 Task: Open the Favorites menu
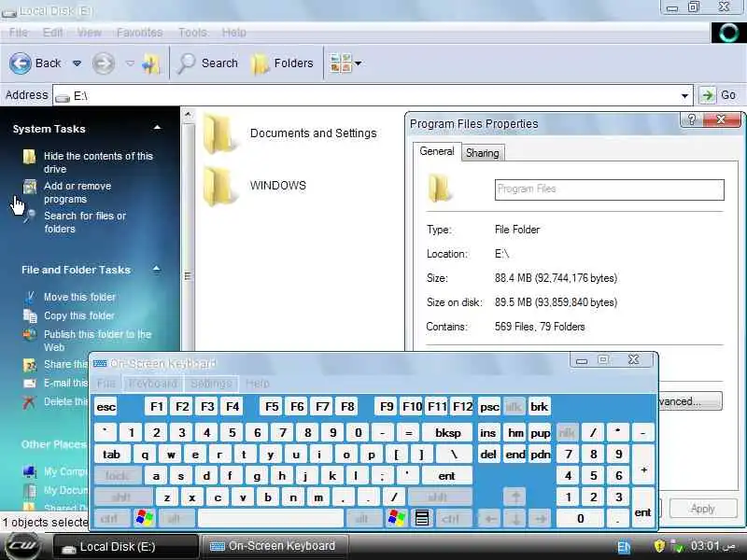[x=139, y=33]
